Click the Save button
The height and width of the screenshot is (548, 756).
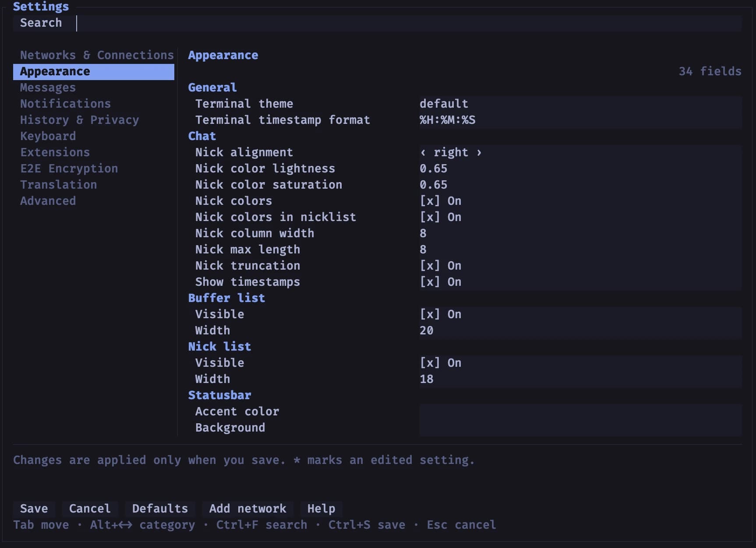34,509
